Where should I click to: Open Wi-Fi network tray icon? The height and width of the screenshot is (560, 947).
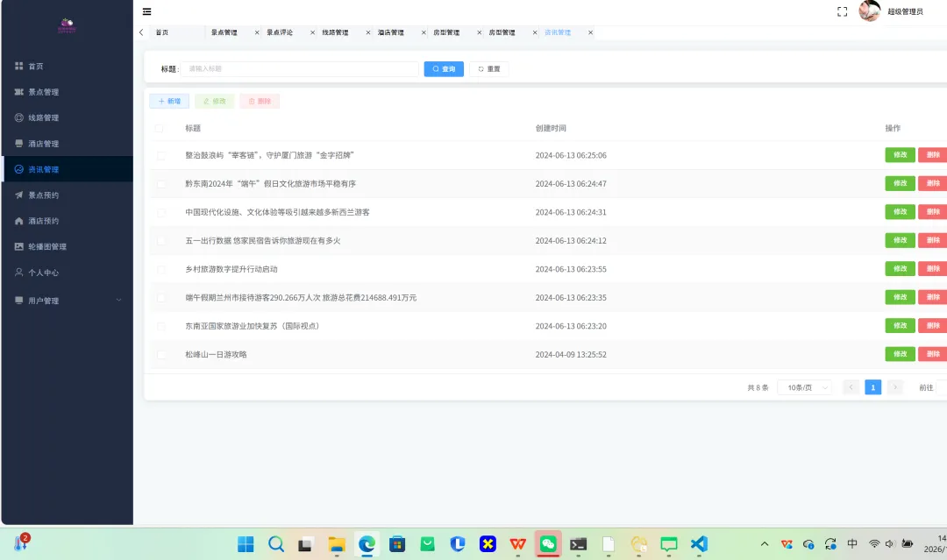pyautogui.click(x=874, y=543)
